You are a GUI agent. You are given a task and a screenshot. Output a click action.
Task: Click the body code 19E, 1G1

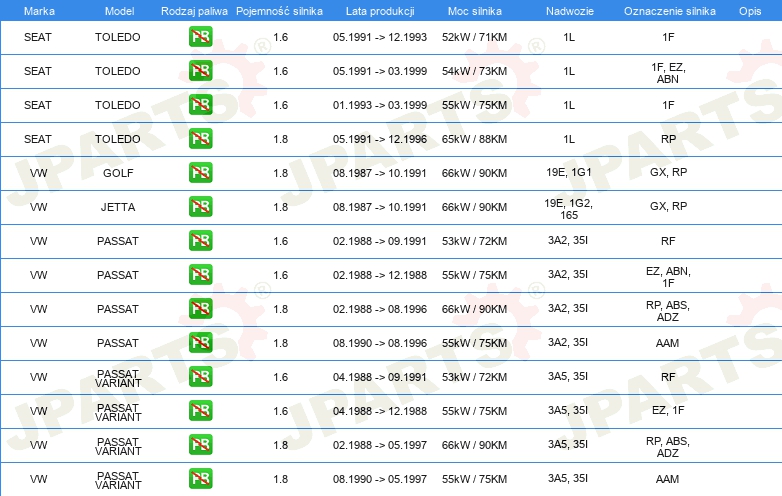(x=569, y=172)
